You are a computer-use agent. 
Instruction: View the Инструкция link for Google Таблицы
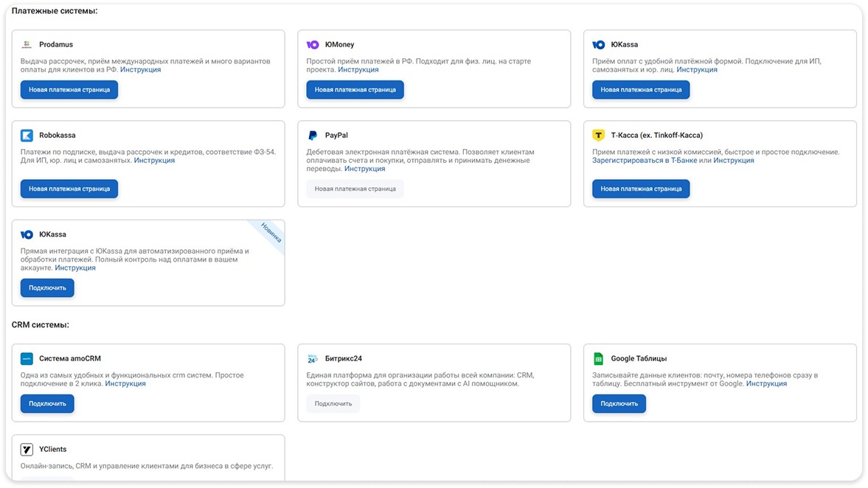[x=766, y=384]
